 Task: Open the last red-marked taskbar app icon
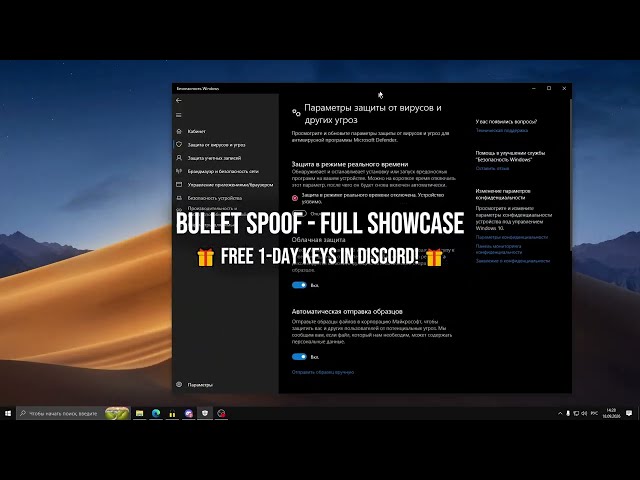(221, 413)
